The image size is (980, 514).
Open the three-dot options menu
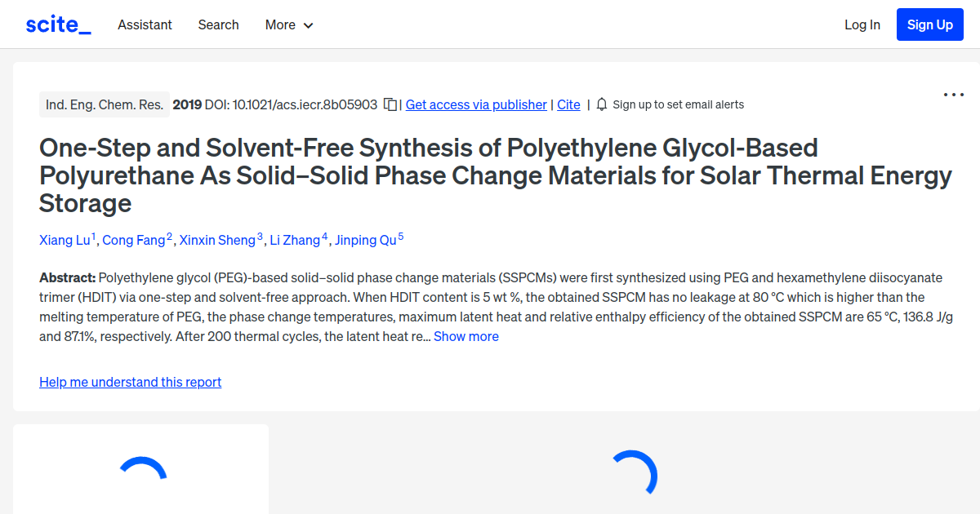(953, 95)
